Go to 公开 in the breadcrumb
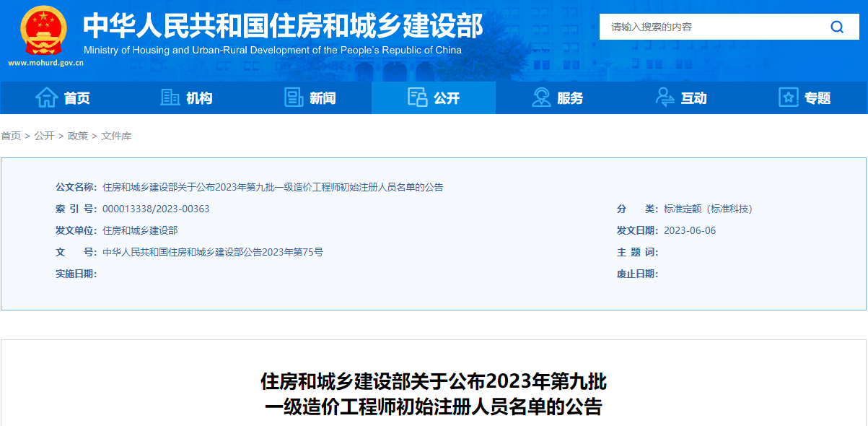Viewport: 868px width, 426px height. (x=45, y=136)
